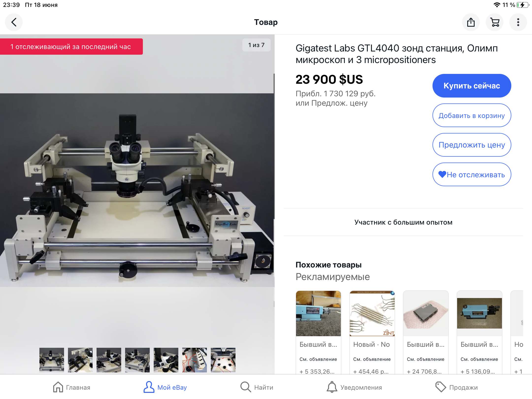Screen dimensions: 532x399
Task: Open the shopping cart icon
Action: pyautogui.click(x=495, y=22)
